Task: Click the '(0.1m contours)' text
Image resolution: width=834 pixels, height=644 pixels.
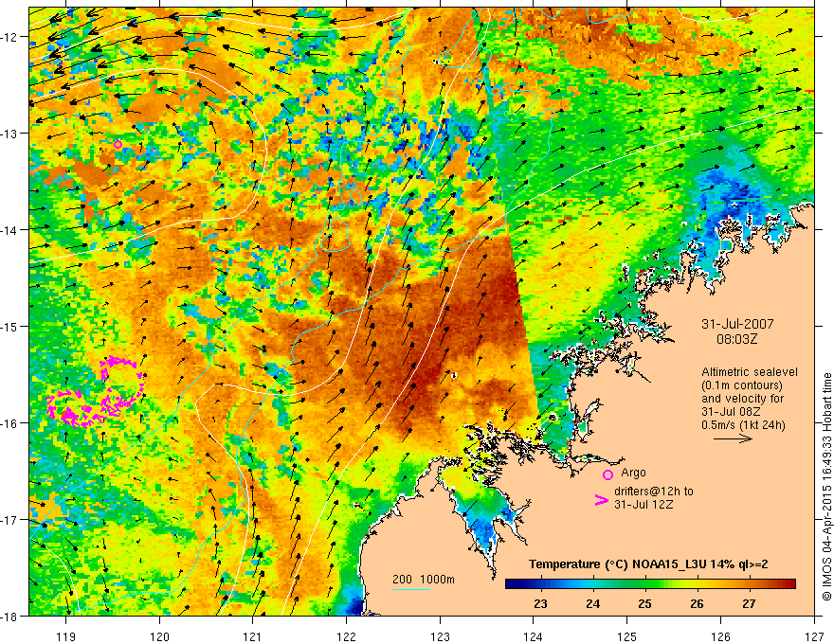Action: click(742, 385)
